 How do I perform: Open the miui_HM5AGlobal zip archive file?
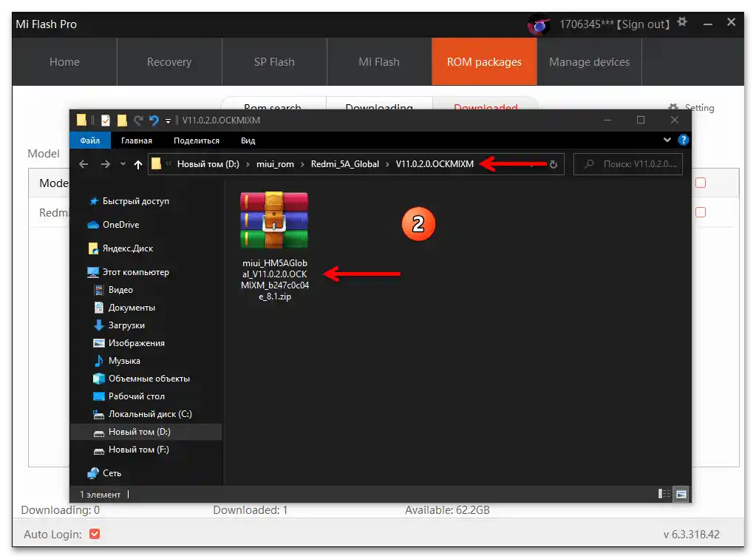pos(274,246)
